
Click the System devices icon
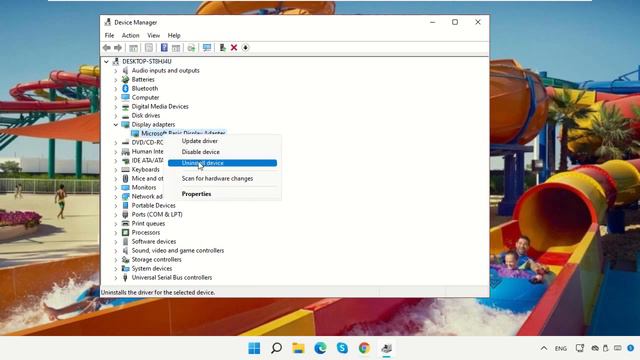(125, 269)
